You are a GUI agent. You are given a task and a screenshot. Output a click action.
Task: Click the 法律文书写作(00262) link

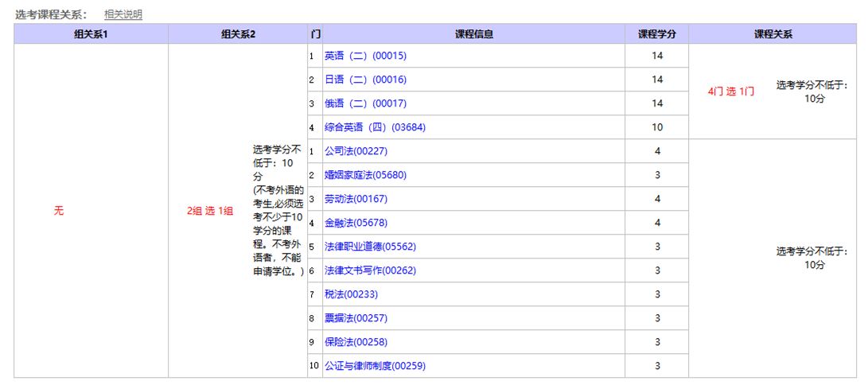(x=370, y=270)
